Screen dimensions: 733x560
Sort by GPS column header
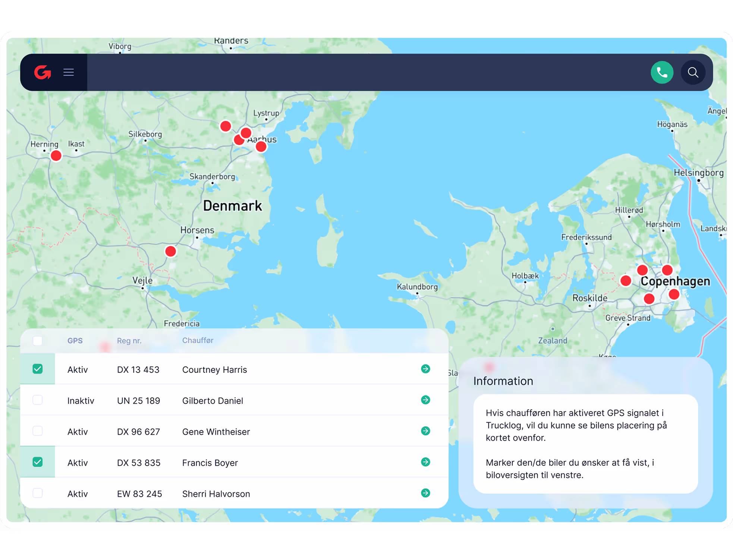[75, 341]
